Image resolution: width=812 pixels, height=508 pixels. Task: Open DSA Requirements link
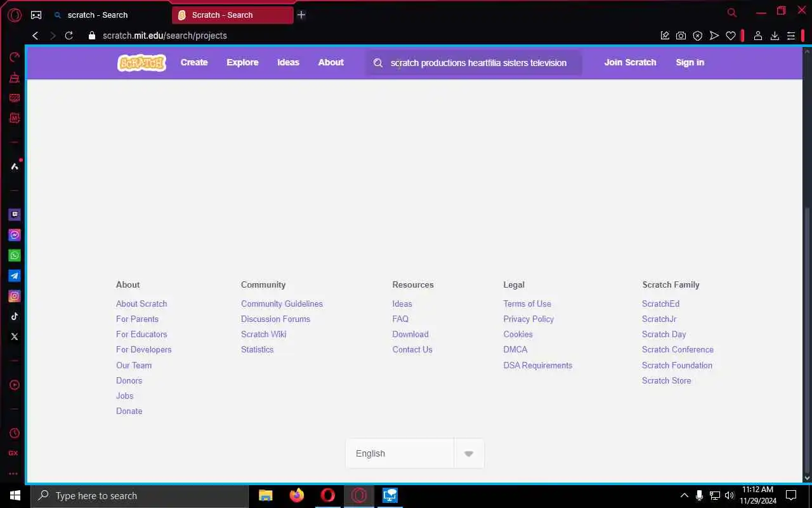pyautogui.click(x=538, y=365)
